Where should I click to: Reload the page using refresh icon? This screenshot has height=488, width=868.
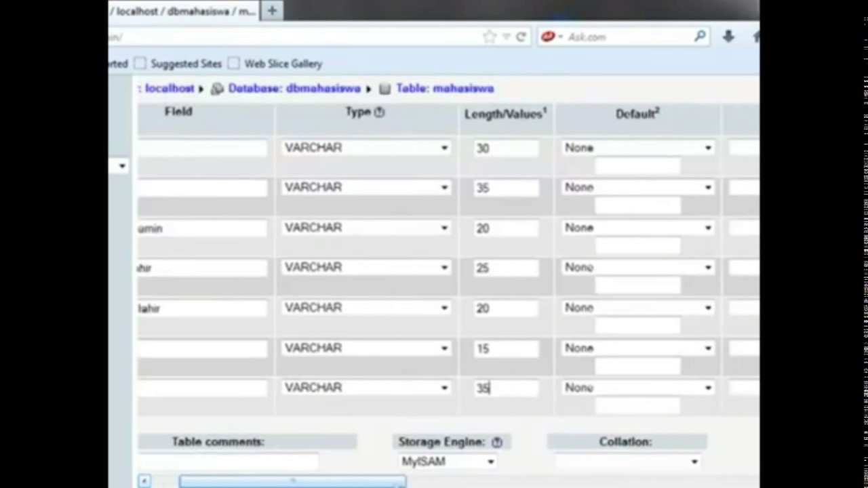click(521, 37)
